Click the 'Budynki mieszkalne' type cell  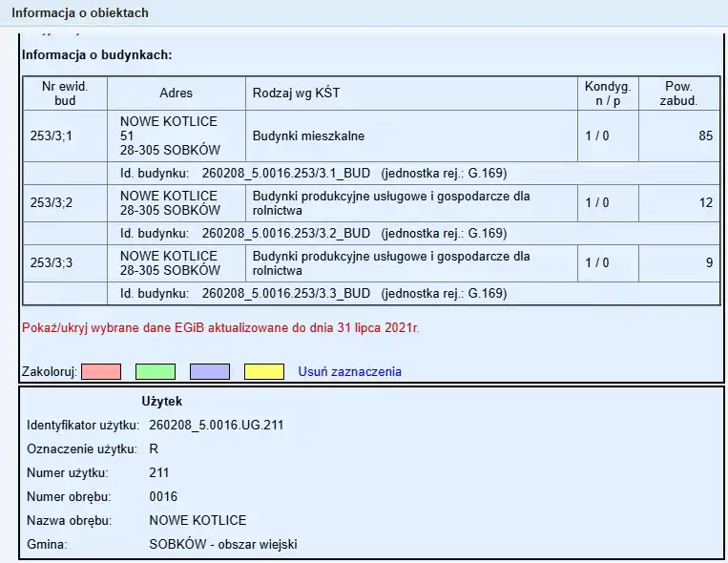308,136
